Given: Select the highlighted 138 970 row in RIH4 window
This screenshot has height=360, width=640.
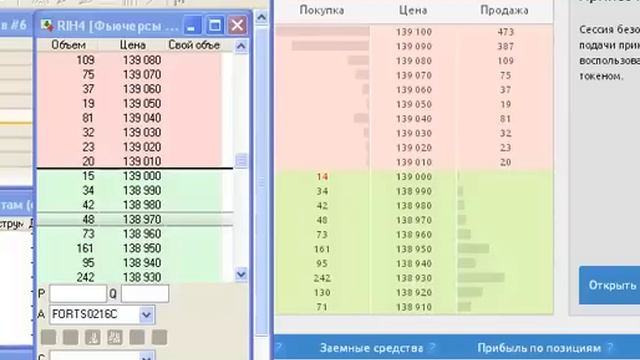Looking at the screenshot, I should pos(135,220).
